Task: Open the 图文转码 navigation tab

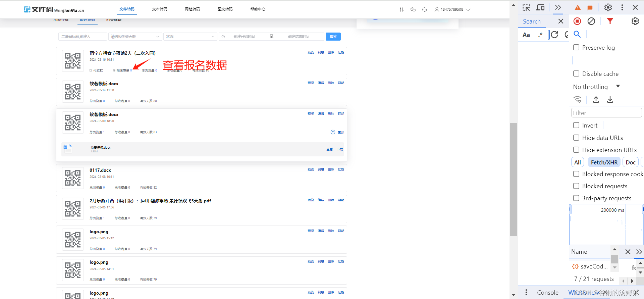Action: tap(225, 9)
